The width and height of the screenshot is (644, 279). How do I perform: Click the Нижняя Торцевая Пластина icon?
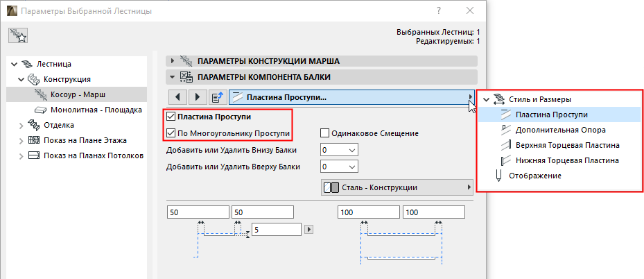coord(505,160)
